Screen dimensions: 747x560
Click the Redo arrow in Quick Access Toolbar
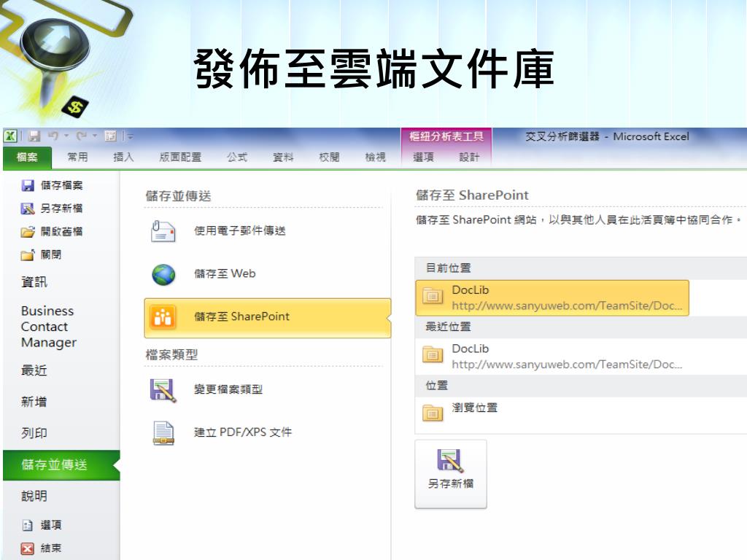click(82, 136)
